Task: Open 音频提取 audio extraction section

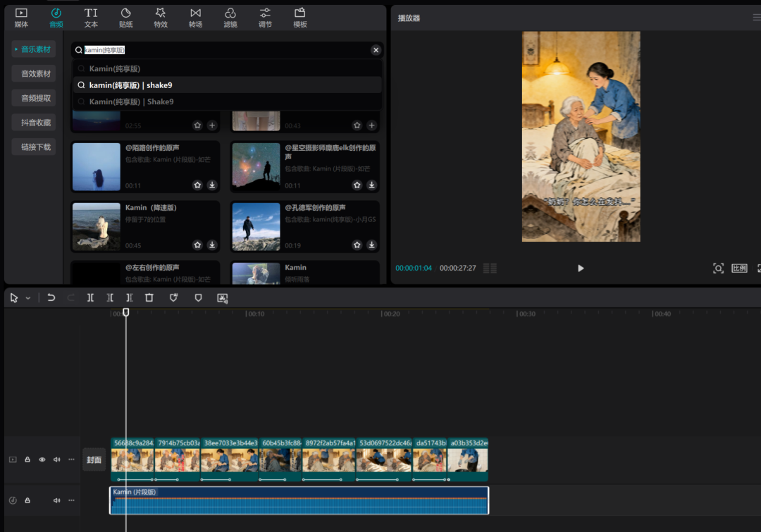Action: click(x=34, y=98)
